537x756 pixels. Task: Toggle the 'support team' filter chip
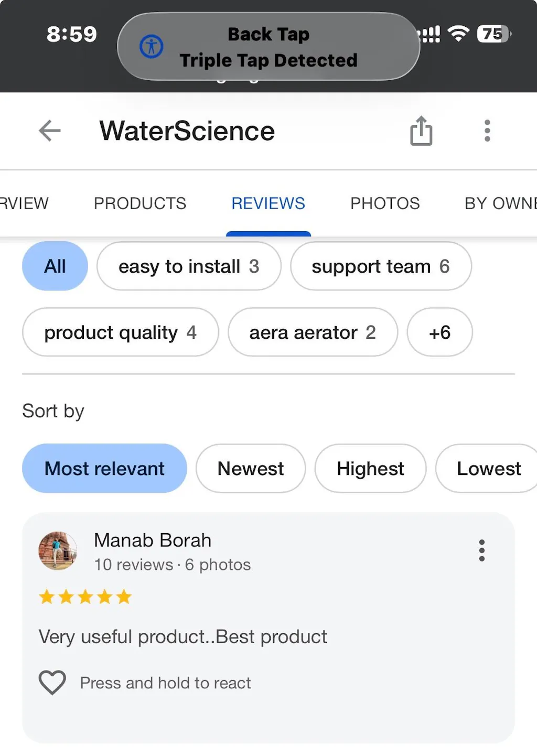pyautogui.click(x=381, y=266)
